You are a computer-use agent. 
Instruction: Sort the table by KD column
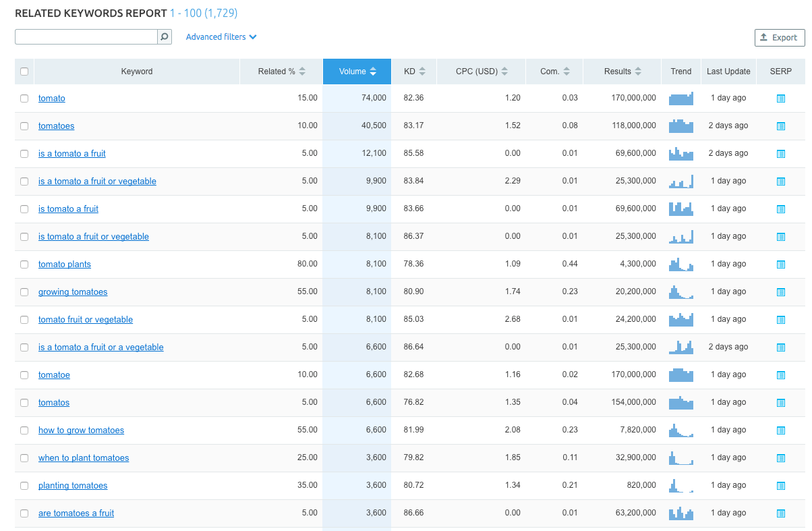[413, 71]
